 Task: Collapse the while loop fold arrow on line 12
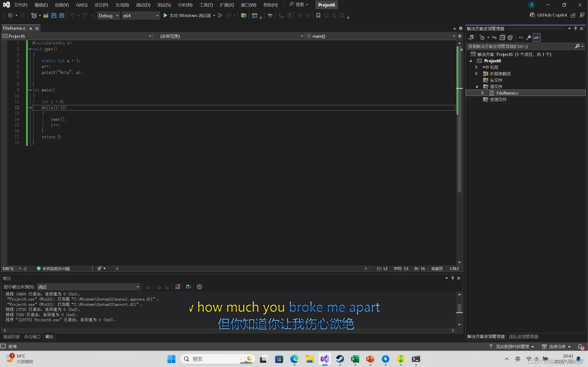coord(30,108)
